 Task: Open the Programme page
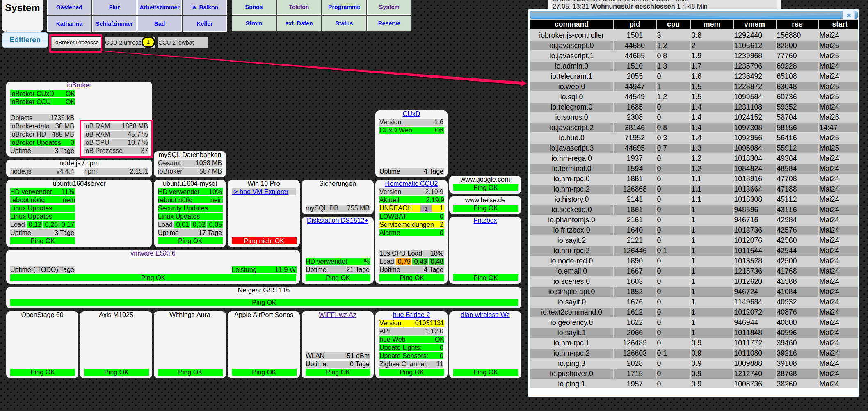(x=344, y=7)
